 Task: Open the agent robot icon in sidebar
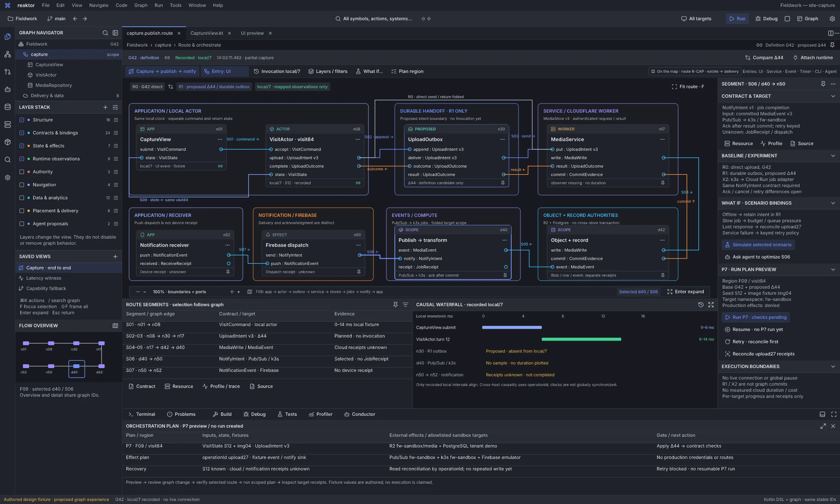coord(7,89)
